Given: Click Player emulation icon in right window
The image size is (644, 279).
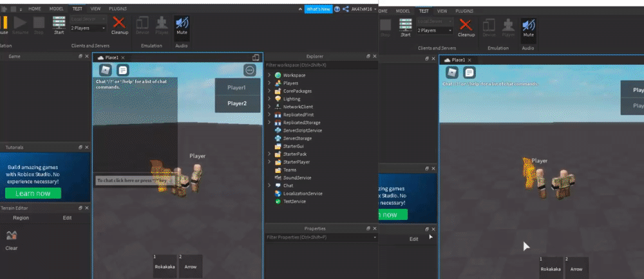Looking at the screenshot, I should [509, 25].
